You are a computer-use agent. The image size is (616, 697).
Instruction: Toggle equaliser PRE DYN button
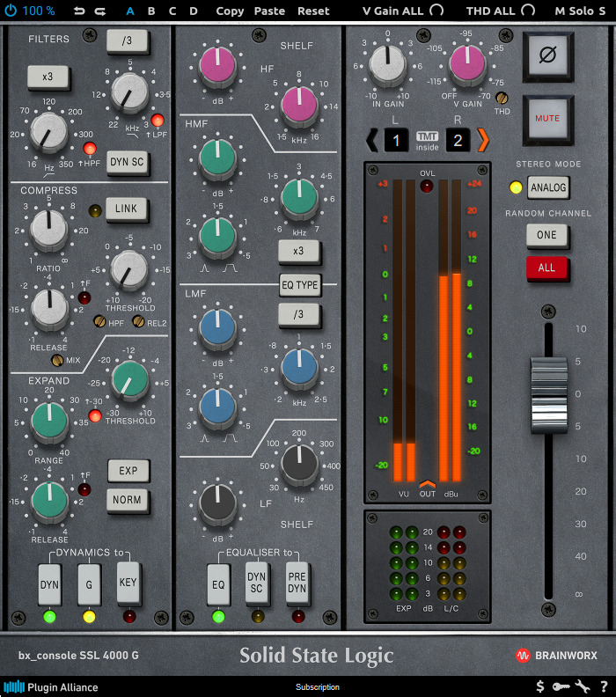[x=297, y=583]
